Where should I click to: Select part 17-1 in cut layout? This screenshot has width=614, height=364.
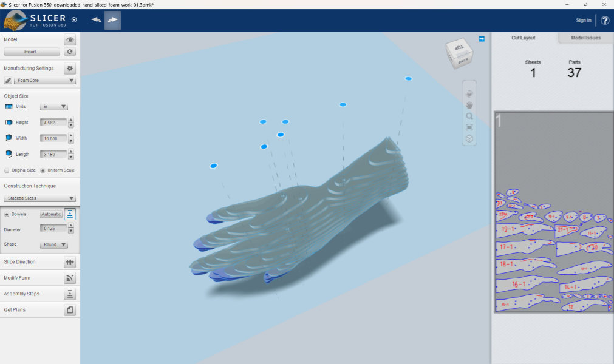[525, 247]
